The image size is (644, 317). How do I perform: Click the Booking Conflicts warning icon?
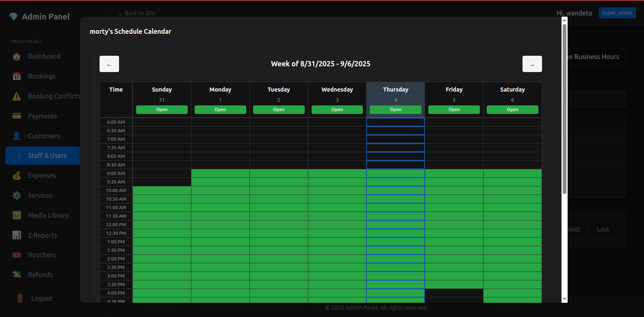coord(17,96)
